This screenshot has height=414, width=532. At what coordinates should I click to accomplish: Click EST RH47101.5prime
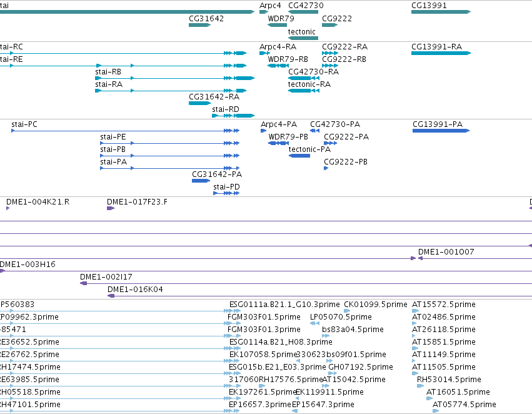30,405
